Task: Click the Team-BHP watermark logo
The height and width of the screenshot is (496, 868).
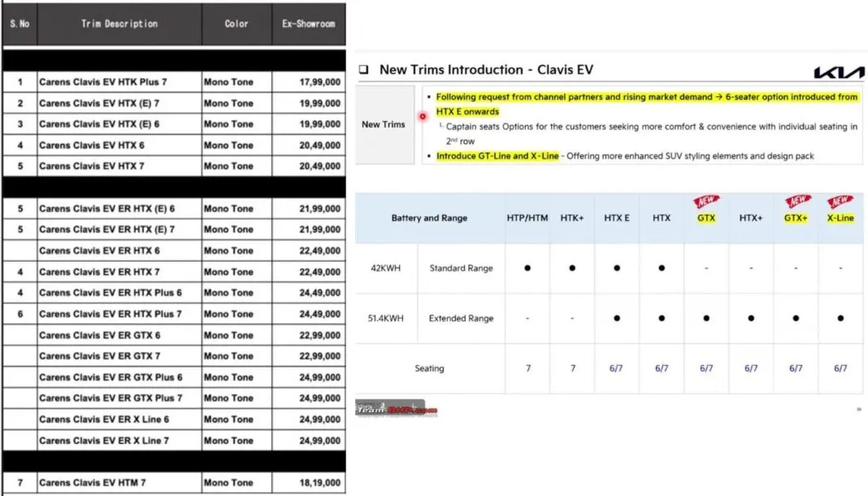Action: 397,409
